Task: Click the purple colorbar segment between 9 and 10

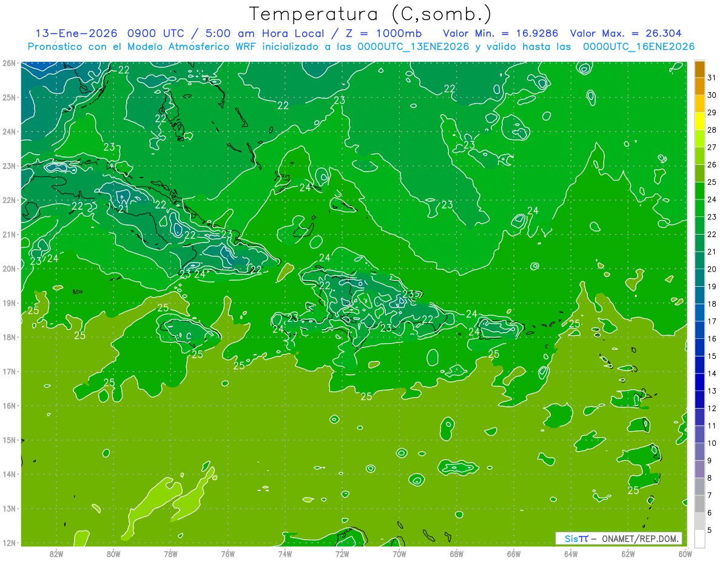Action: [699, 452]
